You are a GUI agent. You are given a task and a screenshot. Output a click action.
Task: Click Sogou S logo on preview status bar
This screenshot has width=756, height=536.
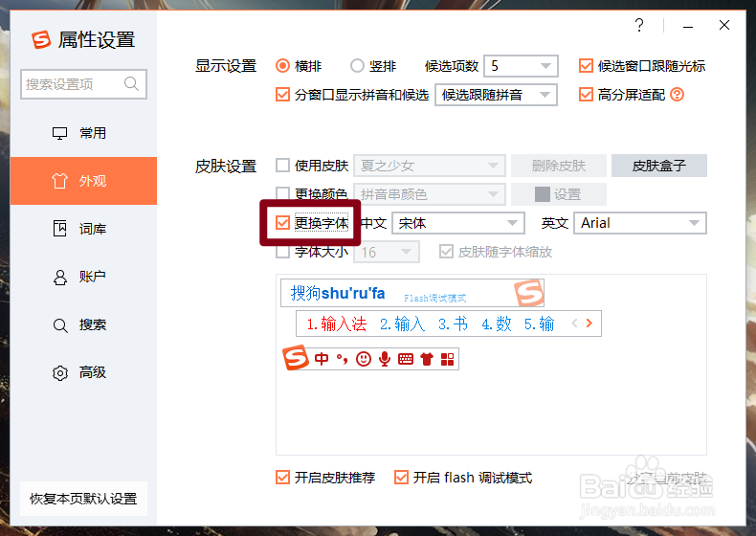(296, 358)
